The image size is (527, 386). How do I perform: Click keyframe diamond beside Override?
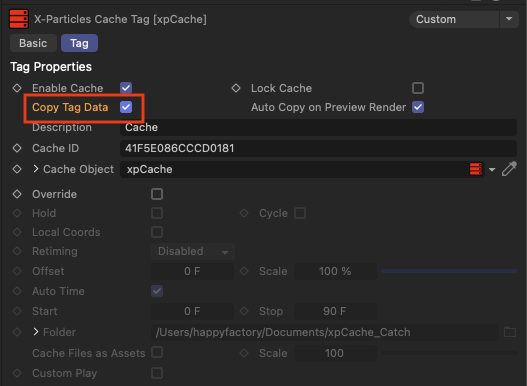coord(17,194)
